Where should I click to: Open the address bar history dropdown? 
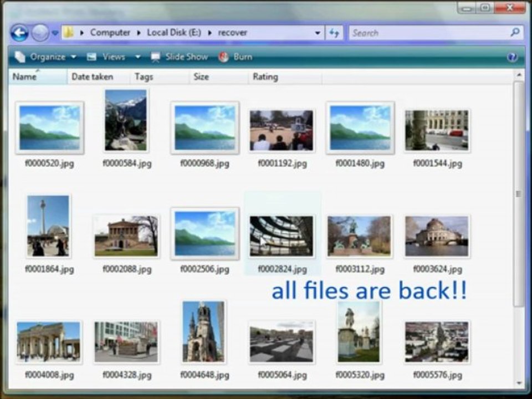click(318, 33)
